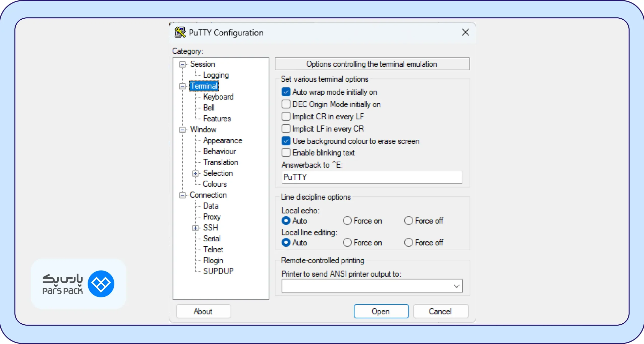Select the Terminal category
This screenshot has width=644, height=344.
[x=204, y=86]
